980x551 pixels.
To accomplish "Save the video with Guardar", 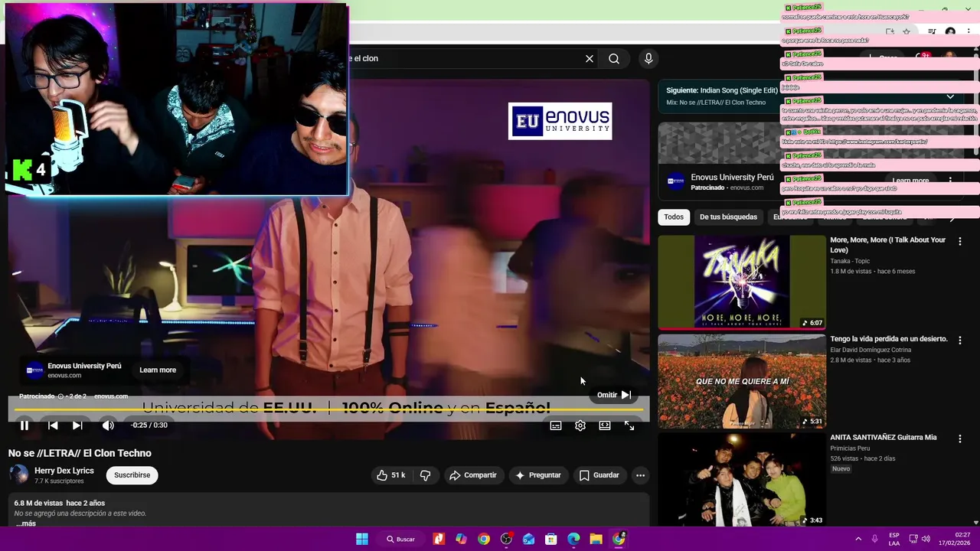I will (x=599, y=475).
